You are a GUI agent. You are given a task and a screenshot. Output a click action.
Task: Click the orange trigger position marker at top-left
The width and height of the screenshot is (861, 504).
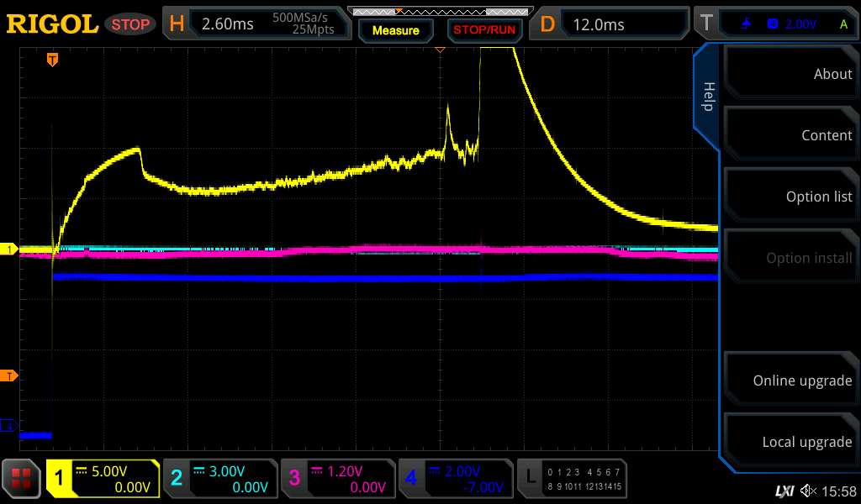click(x=52, y=60)
